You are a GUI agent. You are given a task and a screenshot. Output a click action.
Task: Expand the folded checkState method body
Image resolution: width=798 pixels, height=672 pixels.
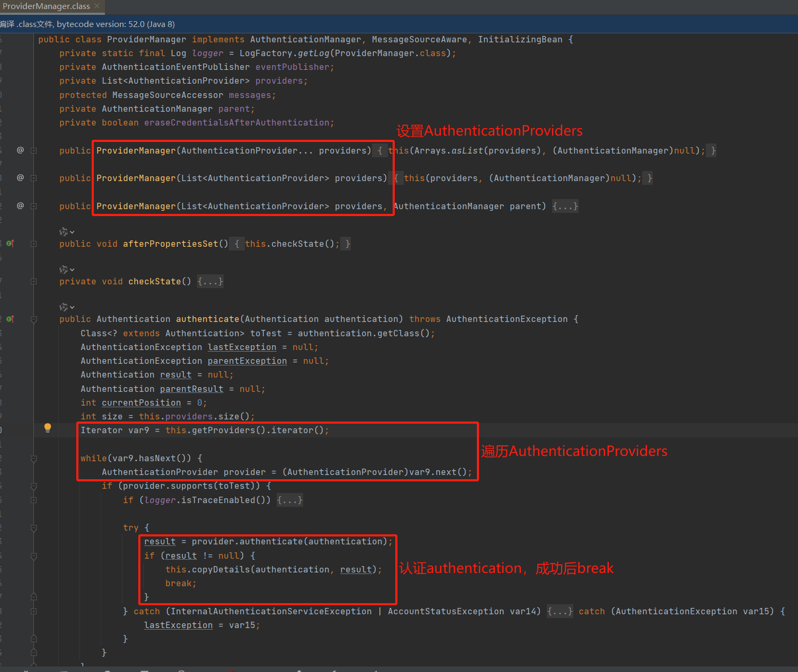point(210,282)
